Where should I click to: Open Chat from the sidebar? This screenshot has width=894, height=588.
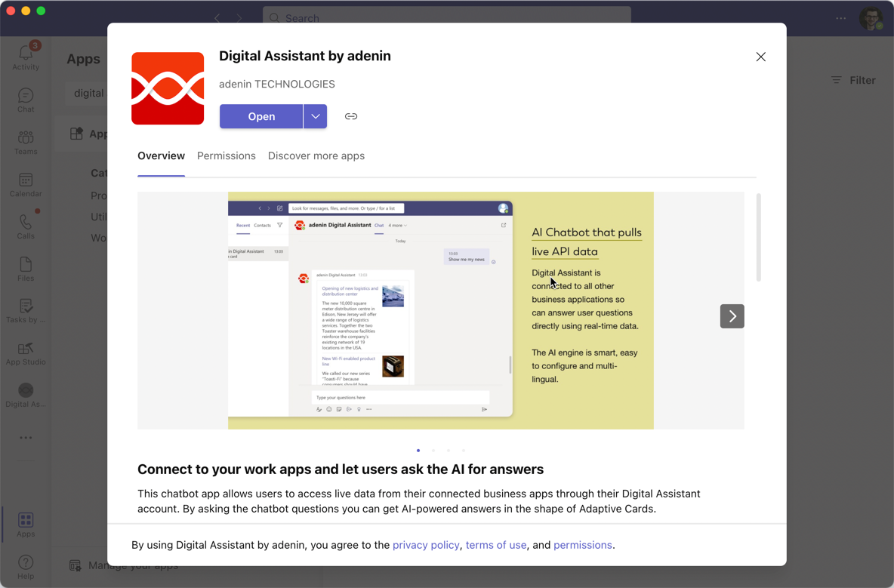click(26, 100)
